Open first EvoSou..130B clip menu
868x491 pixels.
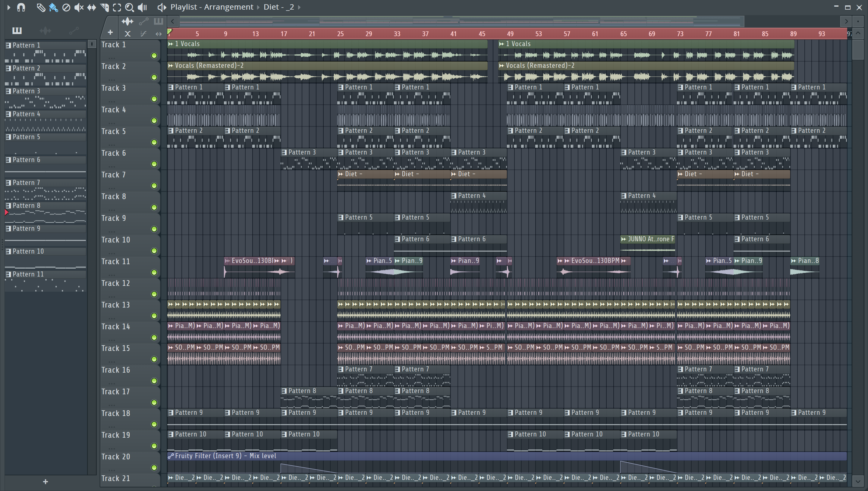pos(227,261)
